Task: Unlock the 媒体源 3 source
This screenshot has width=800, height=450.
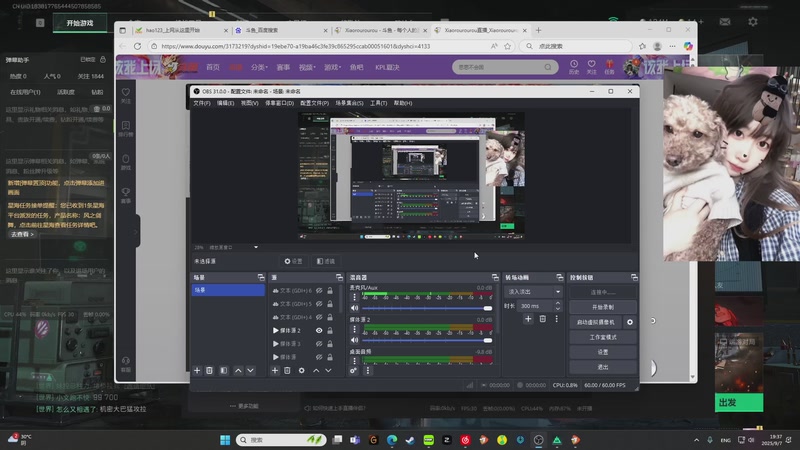Action: point(330,344)
